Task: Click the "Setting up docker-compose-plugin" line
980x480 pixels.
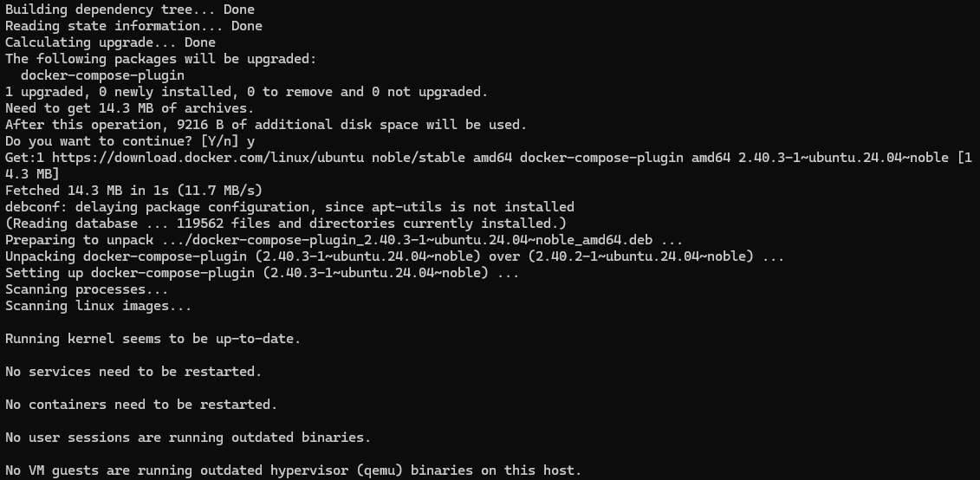Action: pos(262,273)
